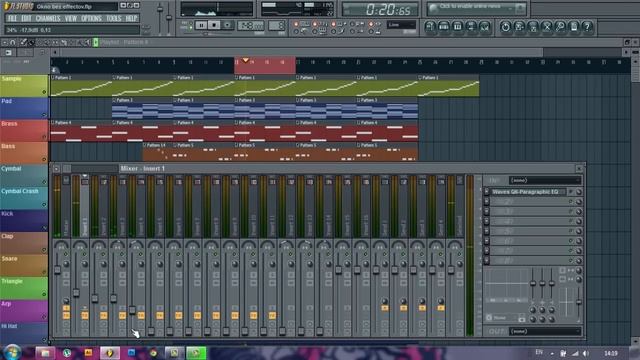Open the mixer IN input dropdown
Image resolution: width=640 pixels, height=360 pixels.
pyautogui.click(x=544, y=180)
